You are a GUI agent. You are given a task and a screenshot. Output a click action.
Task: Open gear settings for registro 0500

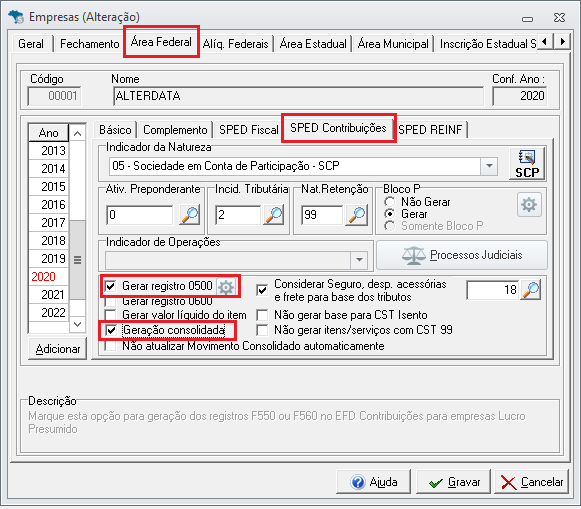[x=226, y=286]
